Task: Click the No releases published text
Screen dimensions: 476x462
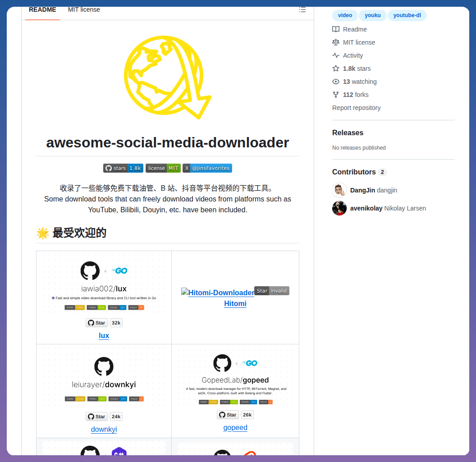Action: pos(359,147)
